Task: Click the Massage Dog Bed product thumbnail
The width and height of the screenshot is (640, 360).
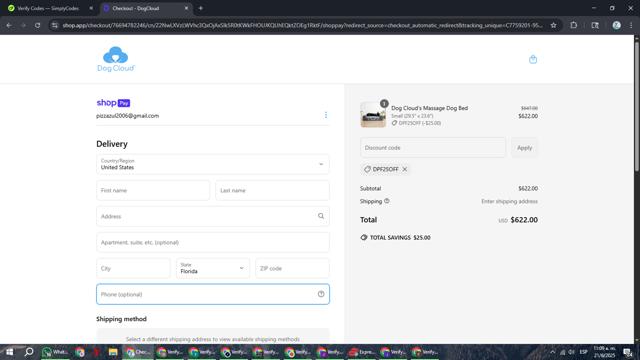Action: pos(373,115)
